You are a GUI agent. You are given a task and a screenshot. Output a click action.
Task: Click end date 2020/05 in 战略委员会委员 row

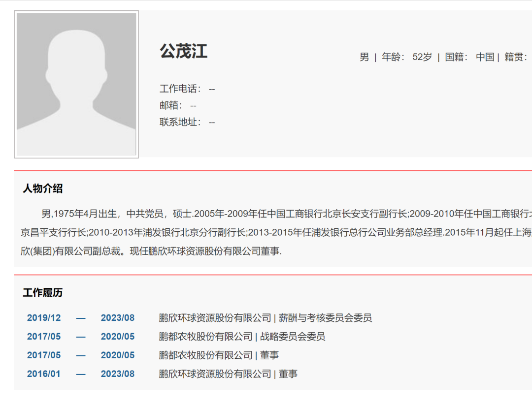[x=118, y=337]
